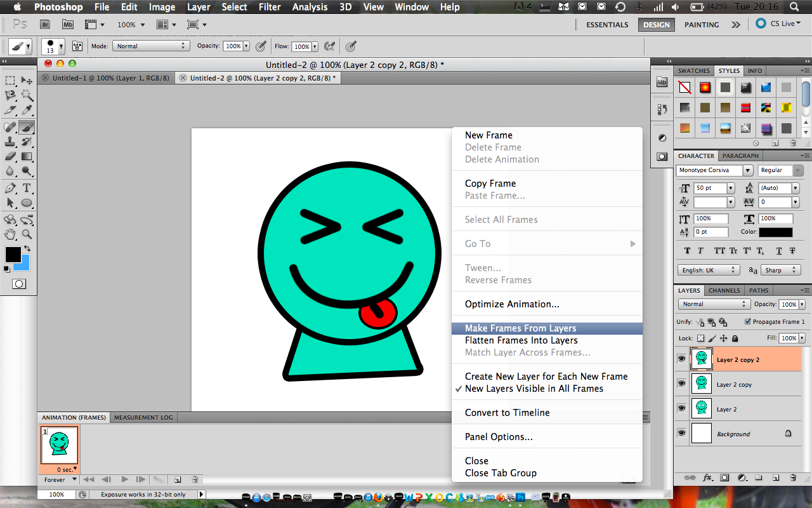Open the CS Live menu button
Image resolution: width=812 pixels, height=508 pixels.
[778, 23]
